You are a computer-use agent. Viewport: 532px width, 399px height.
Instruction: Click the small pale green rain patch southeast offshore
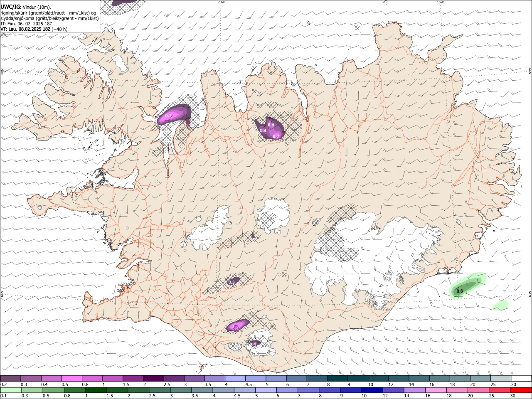click(x=501, y=305)
